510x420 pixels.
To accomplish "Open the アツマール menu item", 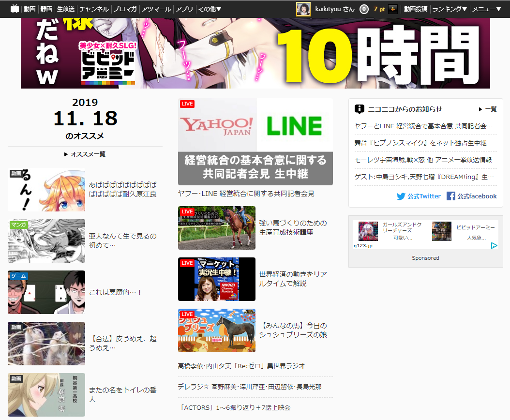I will click(x=156, y=9).
